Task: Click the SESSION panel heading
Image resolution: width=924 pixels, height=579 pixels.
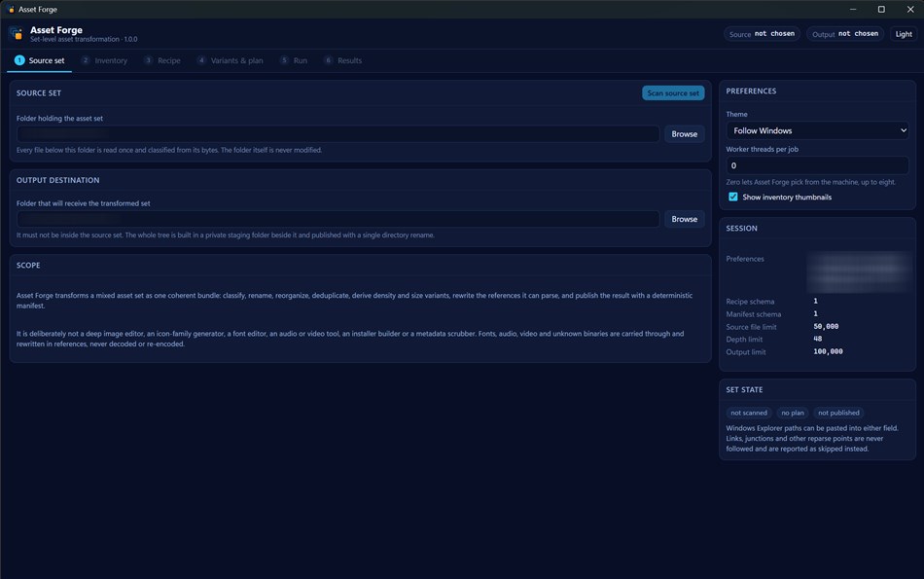Action: (741, 228)
